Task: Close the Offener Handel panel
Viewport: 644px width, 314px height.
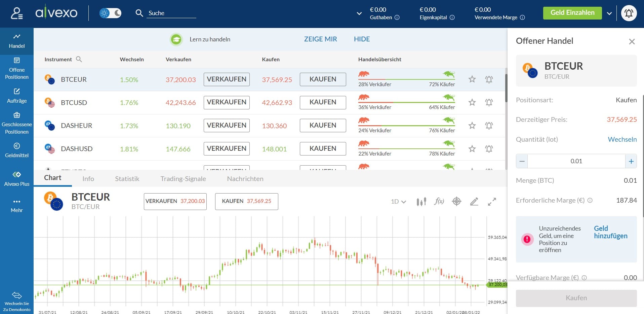Action: tap(632, 41)
